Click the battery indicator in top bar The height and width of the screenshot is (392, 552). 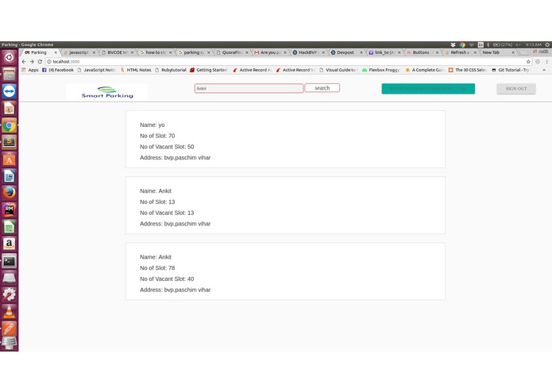coord(502,44)
